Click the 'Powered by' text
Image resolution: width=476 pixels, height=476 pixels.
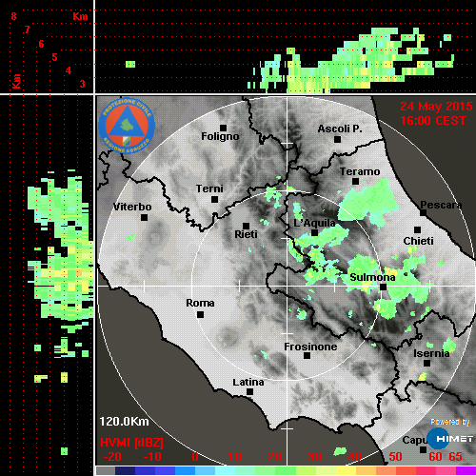point(450,422)
